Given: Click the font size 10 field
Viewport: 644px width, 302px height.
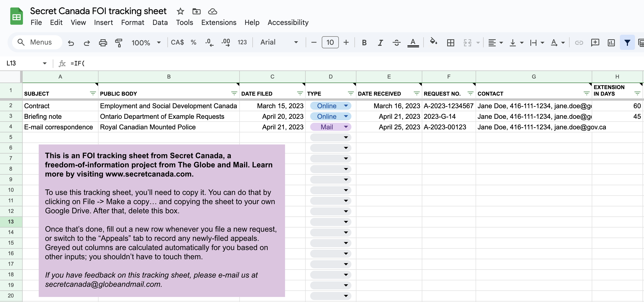Looking at the screenshot, I should pos(330,42).
